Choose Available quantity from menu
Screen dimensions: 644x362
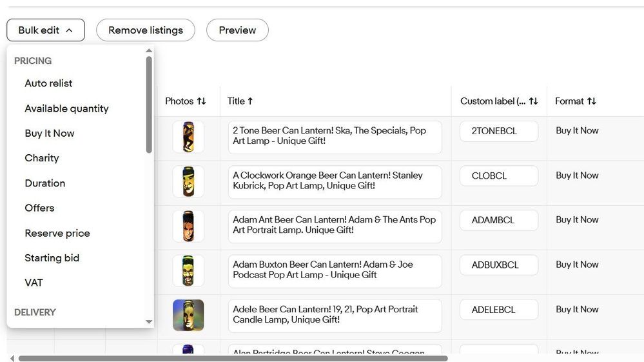66,108
